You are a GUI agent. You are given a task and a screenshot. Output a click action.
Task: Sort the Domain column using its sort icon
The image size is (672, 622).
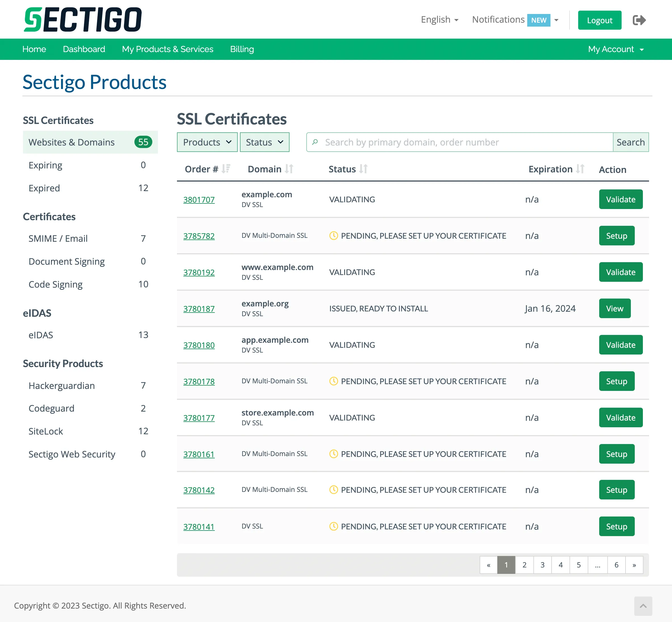[x=289, y=169]
